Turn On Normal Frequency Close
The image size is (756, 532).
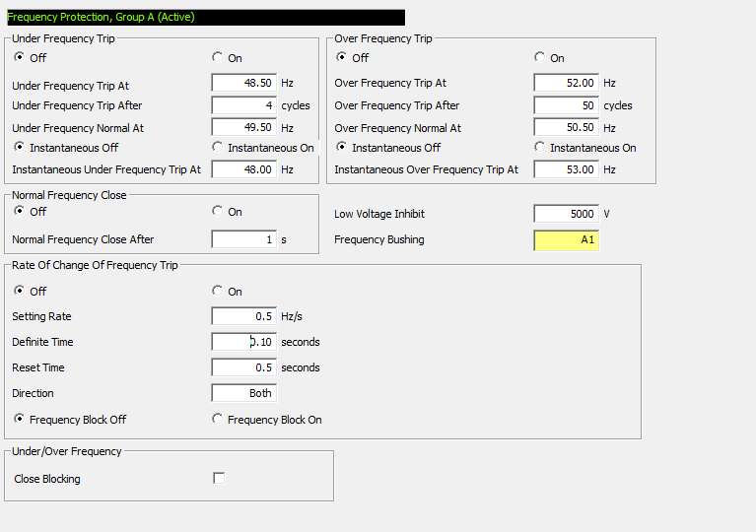218,212
